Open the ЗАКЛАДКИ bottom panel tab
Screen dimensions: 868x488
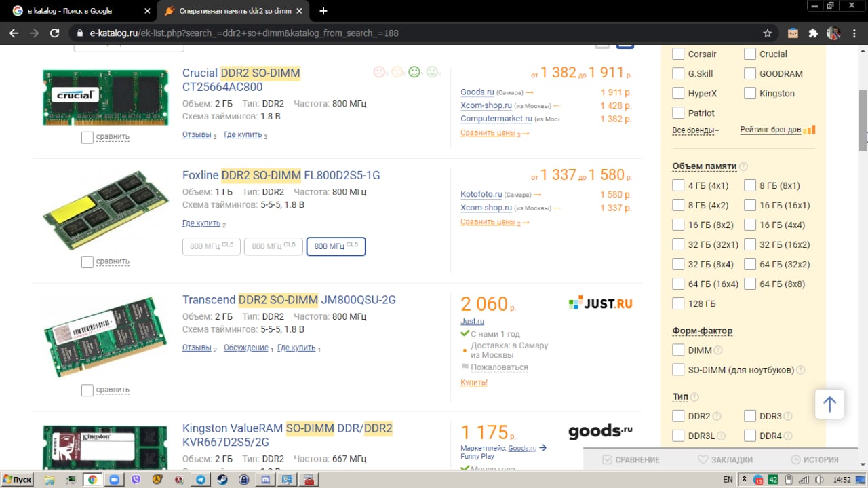pyautogui.click(x=725, y=459)
